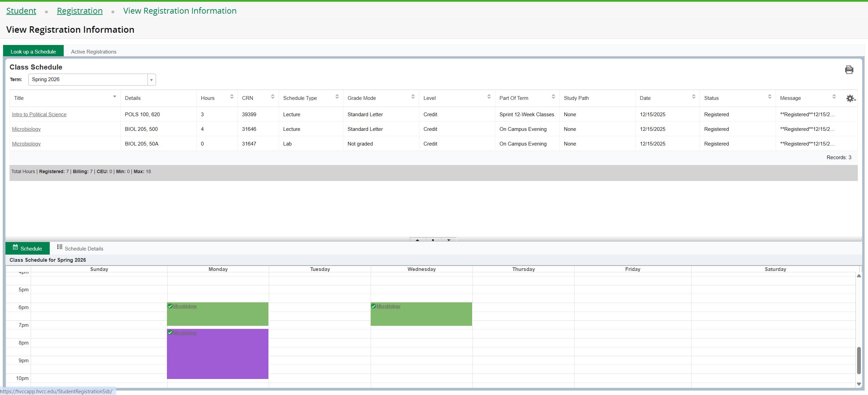Click the Hours column sort arrows

232,97
